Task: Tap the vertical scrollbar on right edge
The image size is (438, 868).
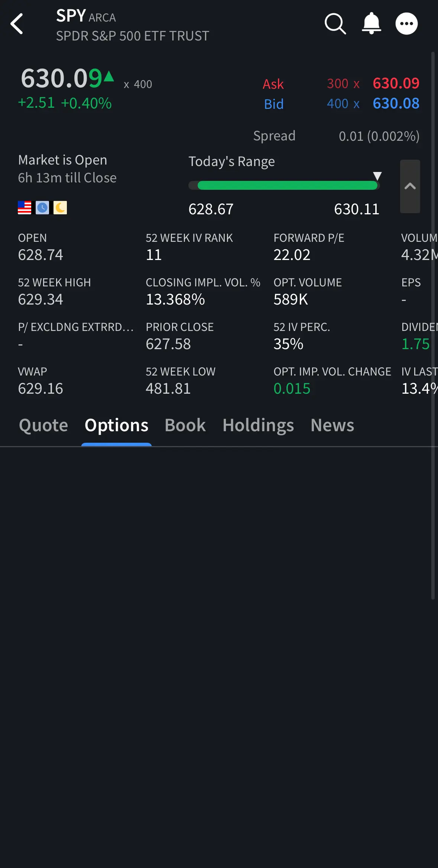Action: point(433,325)
